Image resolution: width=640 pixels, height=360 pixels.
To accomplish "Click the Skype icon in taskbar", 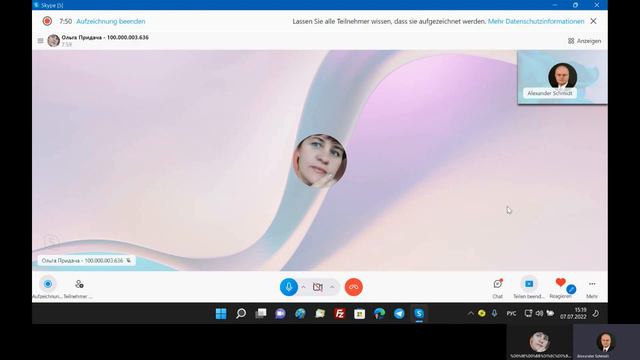I will pos(419,313).
